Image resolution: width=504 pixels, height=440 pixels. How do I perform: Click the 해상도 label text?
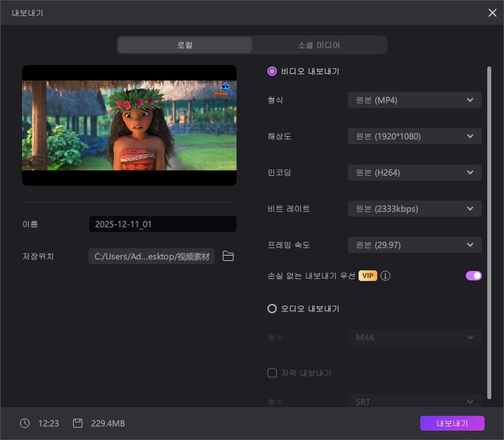(x=279, y=136)
